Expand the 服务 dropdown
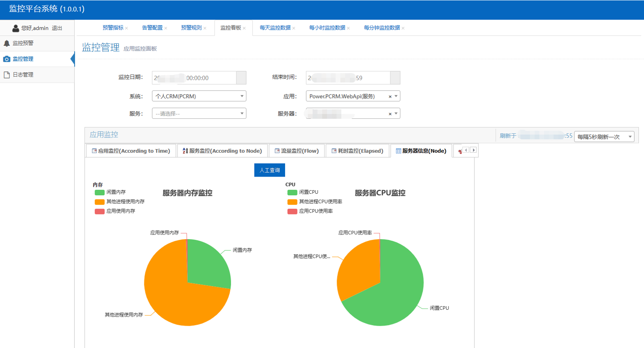The image size is (644, 348). tap(199, 114)
